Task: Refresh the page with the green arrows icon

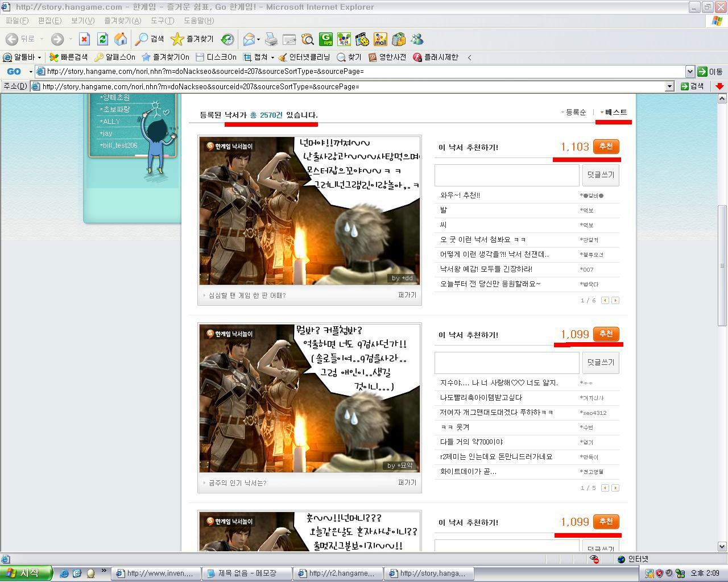Action: pos(102,39)
